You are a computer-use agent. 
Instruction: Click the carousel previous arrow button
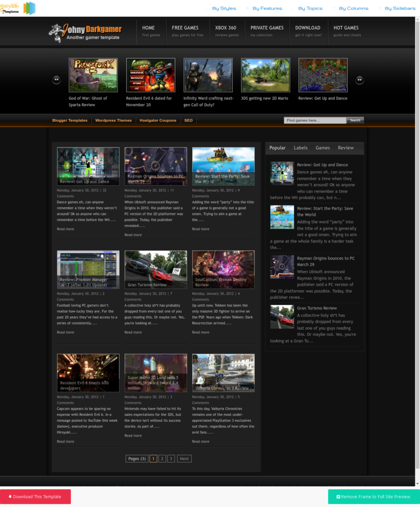click(x=56, y=80)
